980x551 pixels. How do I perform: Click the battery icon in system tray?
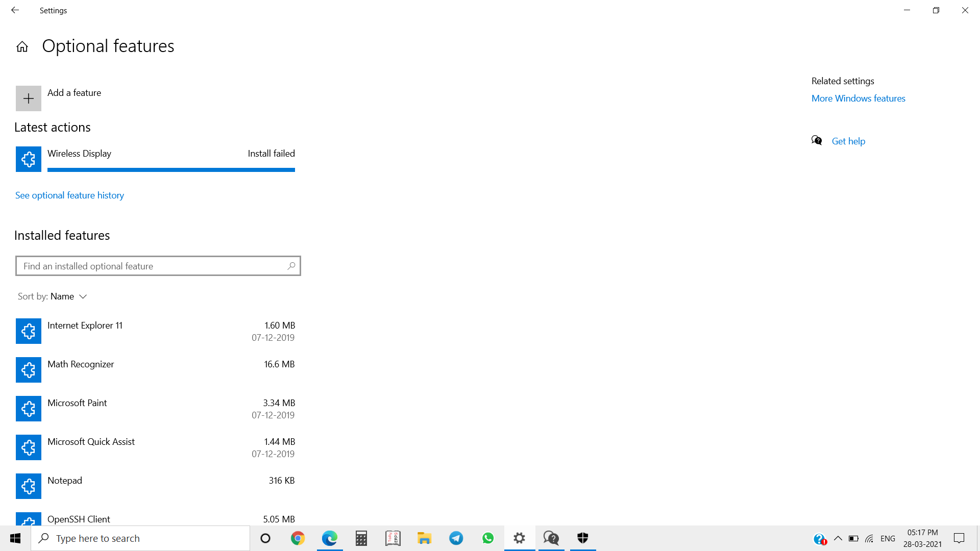[853, 538]
